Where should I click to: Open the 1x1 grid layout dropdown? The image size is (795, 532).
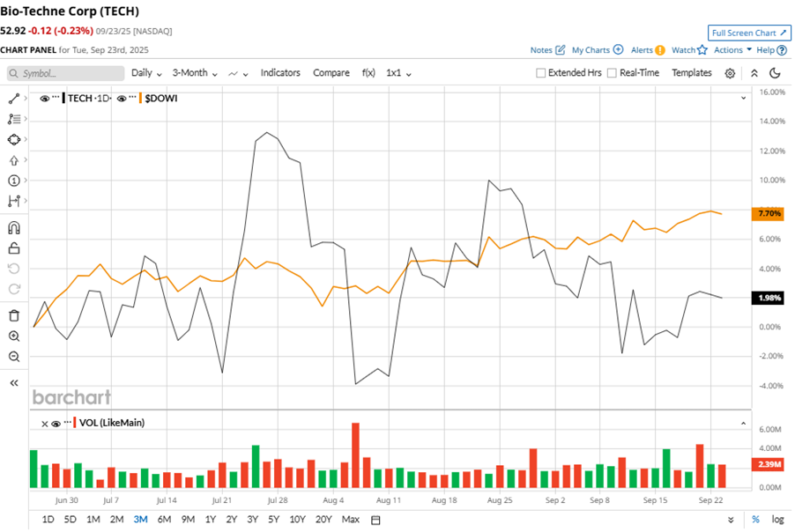click(x=398, y=73)
